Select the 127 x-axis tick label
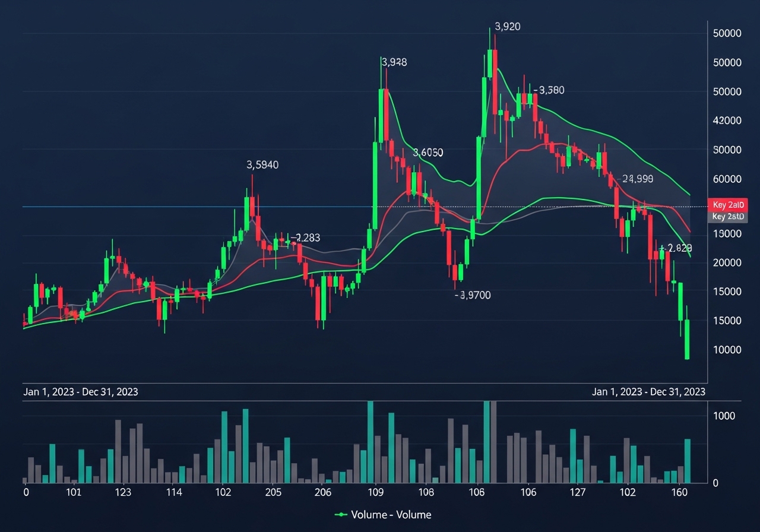 578,492
